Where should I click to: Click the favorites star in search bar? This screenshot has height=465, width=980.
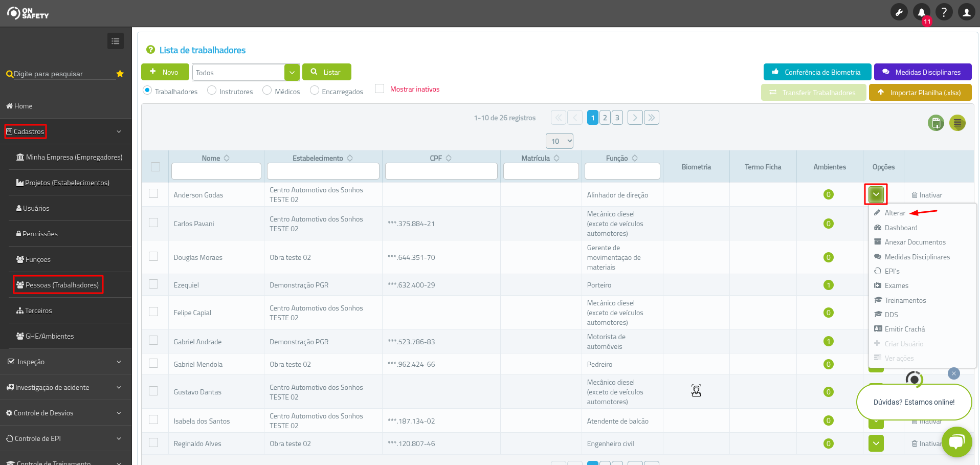120,74
